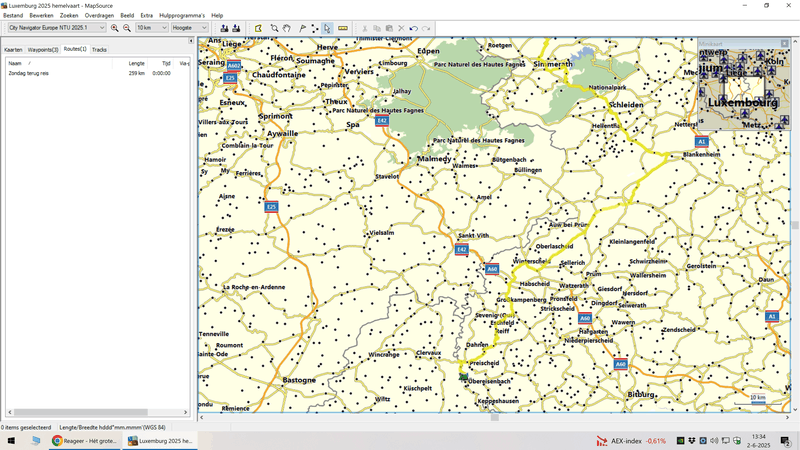Screen dimensions: 800x450
Task: Click the 259 km length value
Action: 137,73
